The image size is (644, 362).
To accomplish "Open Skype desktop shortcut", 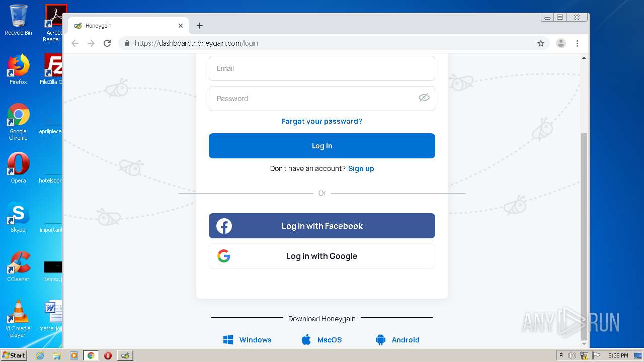I will tap(18, 217).
